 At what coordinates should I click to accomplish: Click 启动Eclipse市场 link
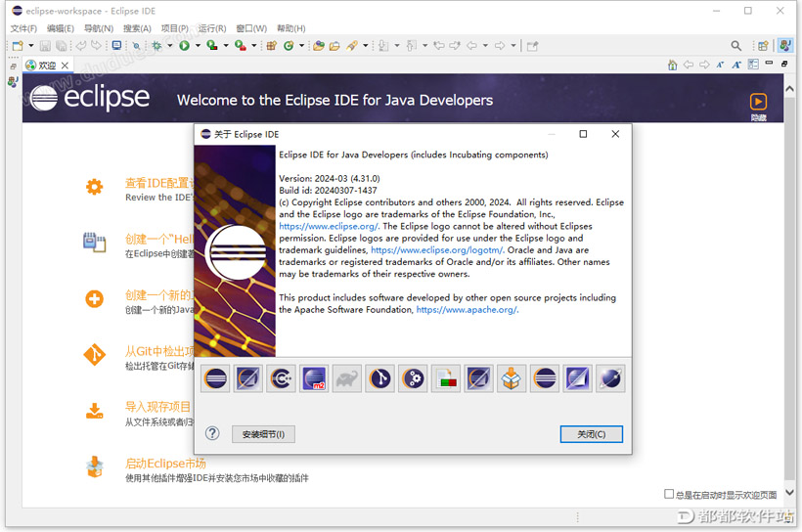click(x=165, y=464)
